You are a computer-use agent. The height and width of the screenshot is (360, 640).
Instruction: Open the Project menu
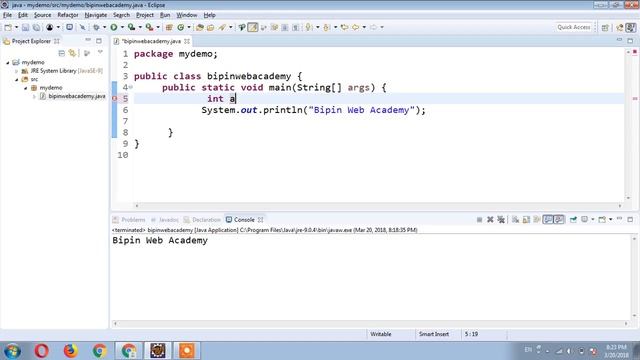click(x=145, y=15)
